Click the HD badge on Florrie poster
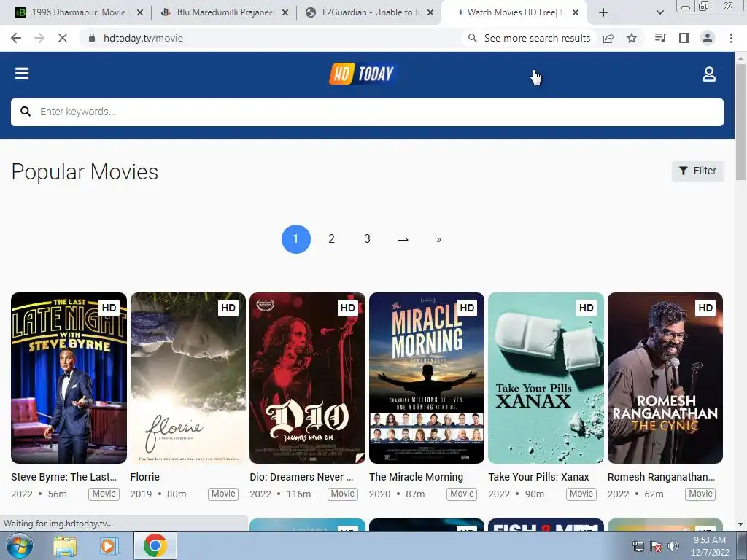Viewport: 747px width, 560px height. click(228, 308)
